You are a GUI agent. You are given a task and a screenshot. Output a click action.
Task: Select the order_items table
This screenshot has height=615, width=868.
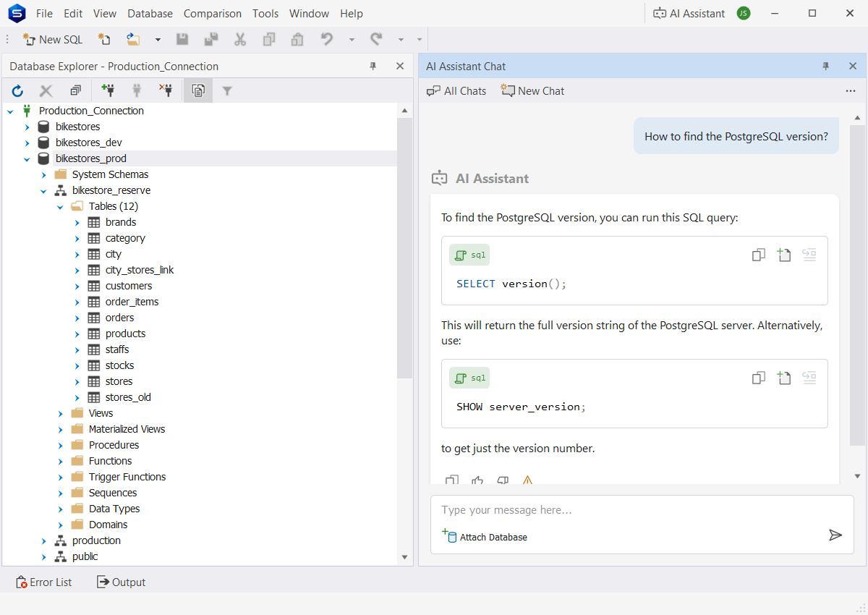132,302
